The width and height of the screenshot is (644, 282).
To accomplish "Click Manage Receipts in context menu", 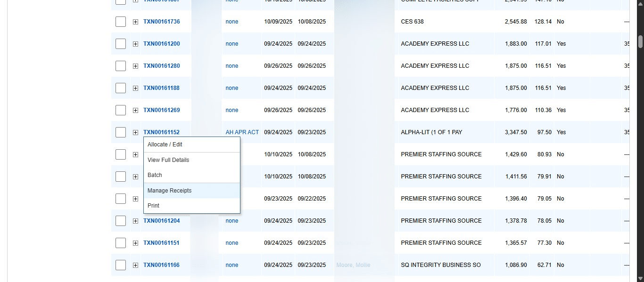I will click(x=169, y=190).
